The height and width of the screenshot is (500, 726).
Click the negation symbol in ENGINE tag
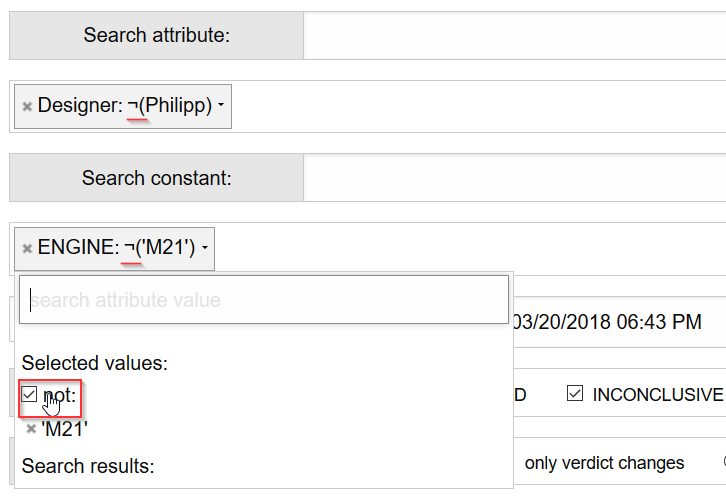(x=129, y=247)
